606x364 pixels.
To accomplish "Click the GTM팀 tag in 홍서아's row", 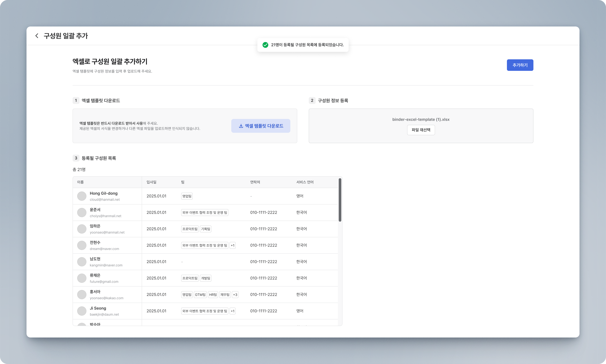I will (200, 295).
